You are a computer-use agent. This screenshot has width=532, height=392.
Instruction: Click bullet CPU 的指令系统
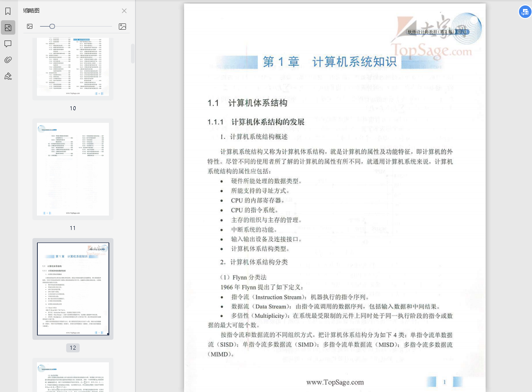(254, 210)
